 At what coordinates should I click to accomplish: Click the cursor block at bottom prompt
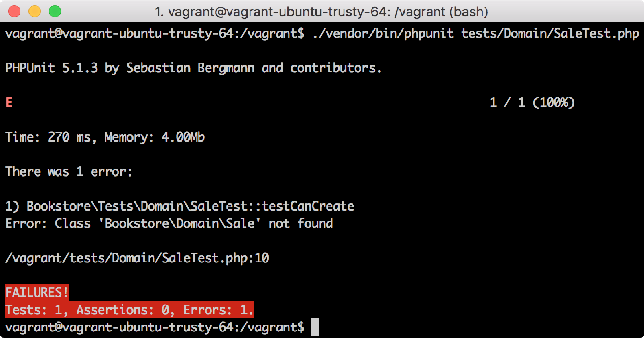point(315,327)
